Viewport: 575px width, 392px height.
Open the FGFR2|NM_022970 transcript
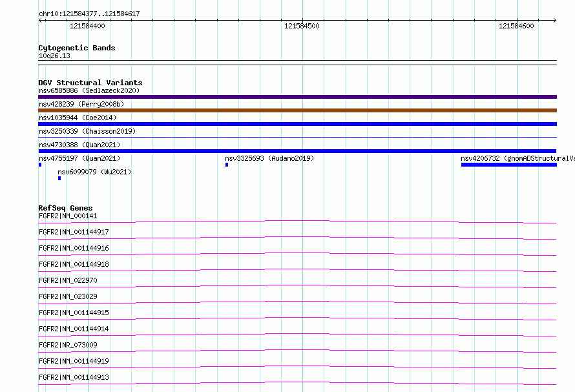coord(68,280)
